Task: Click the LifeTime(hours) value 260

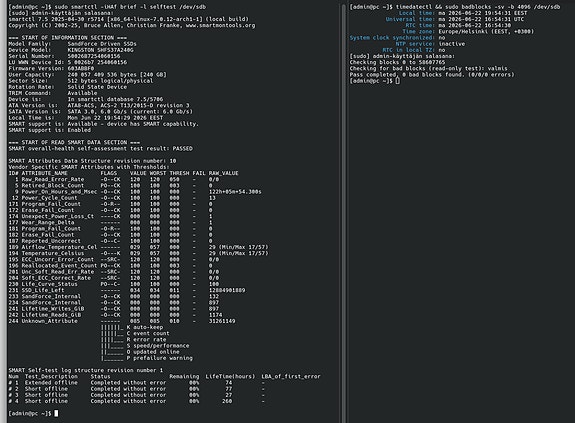Action: click(x=227, y=401)
